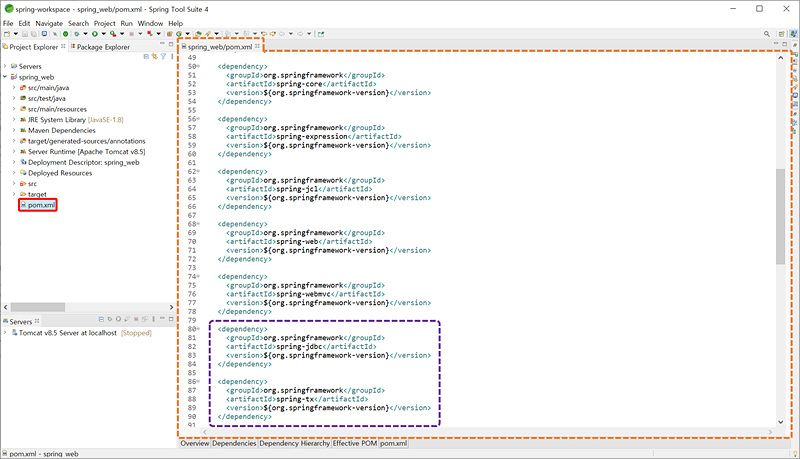The width and height of the screenshot is (800, 459).
Task: Select pom.xml in Project Explorer
Action: point(38,205)
